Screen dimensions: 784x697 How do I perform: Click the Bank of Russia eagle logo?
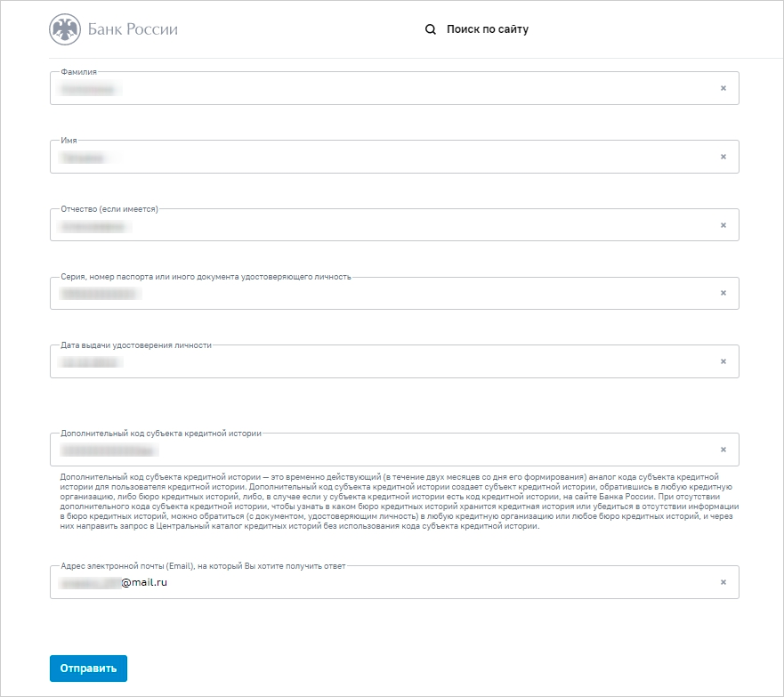pyautogui.click(x=65, y=29)
